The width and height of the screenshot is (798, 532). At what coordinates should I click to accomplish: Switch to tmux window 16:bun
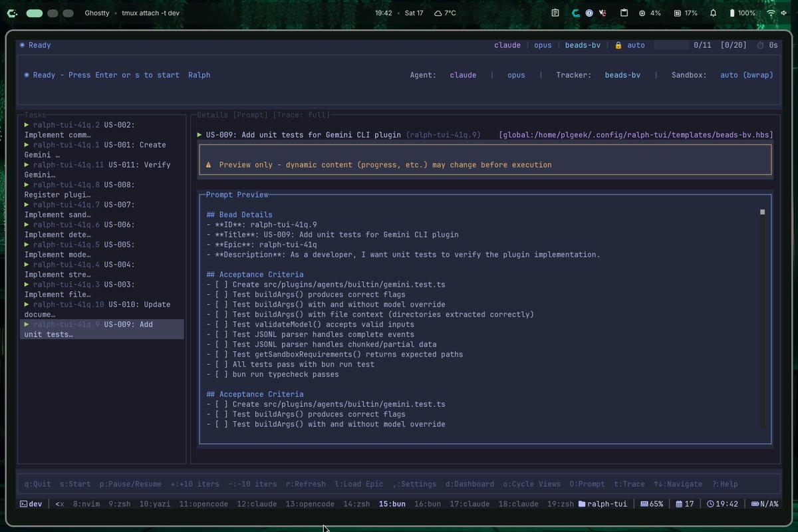coord(428,504)
